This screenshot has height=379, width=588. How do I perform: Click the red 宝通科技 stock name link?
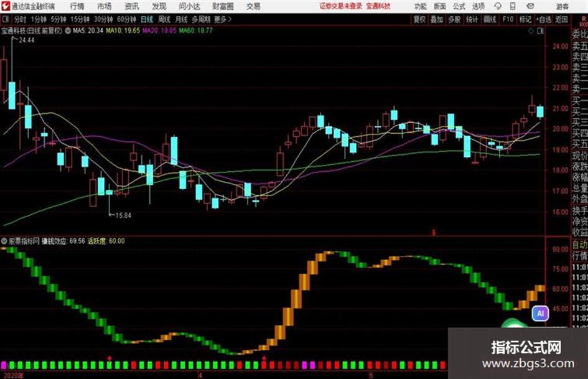pyautogui.click(x=378, y=6)
